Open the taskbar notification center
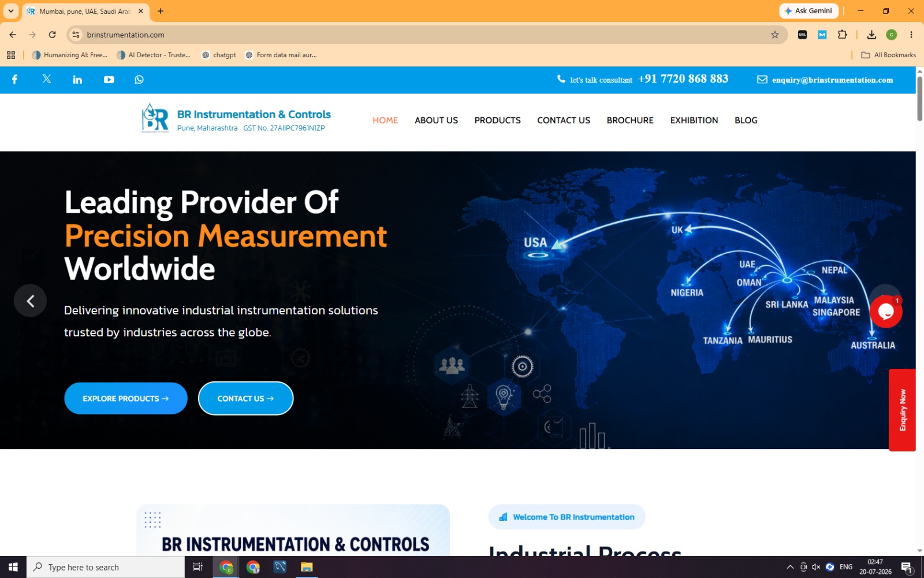 907,567
